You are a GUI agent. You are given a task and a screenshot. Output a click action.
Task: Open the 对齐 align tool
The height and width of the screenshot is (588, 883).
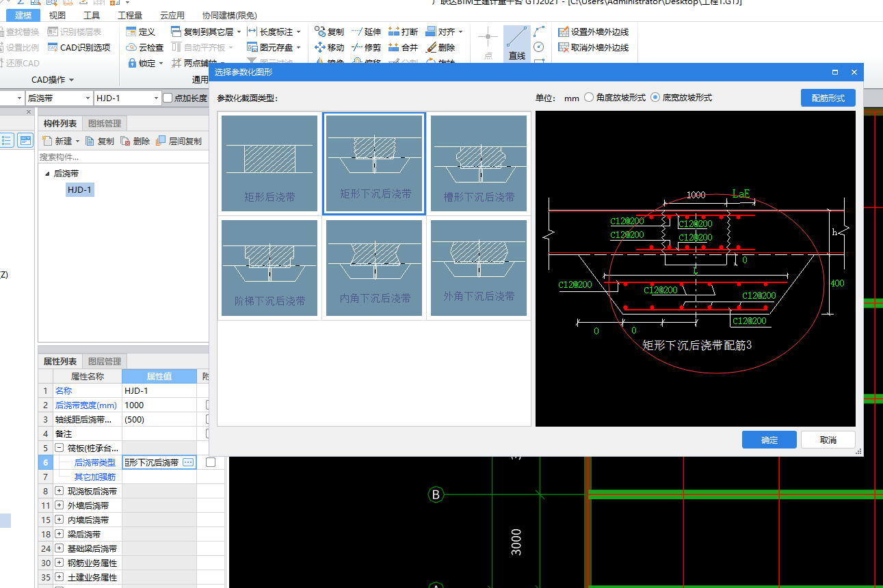(x=443, y=31)
